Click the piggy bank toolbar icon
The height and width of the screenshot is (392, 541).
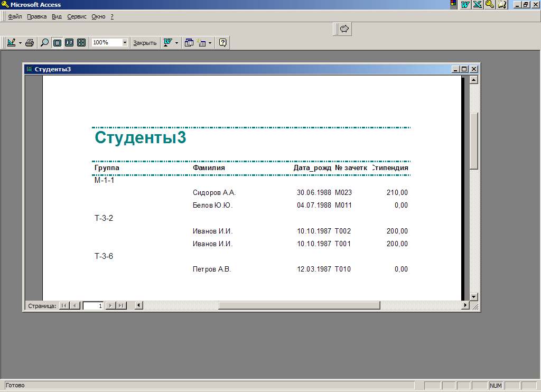344,29
